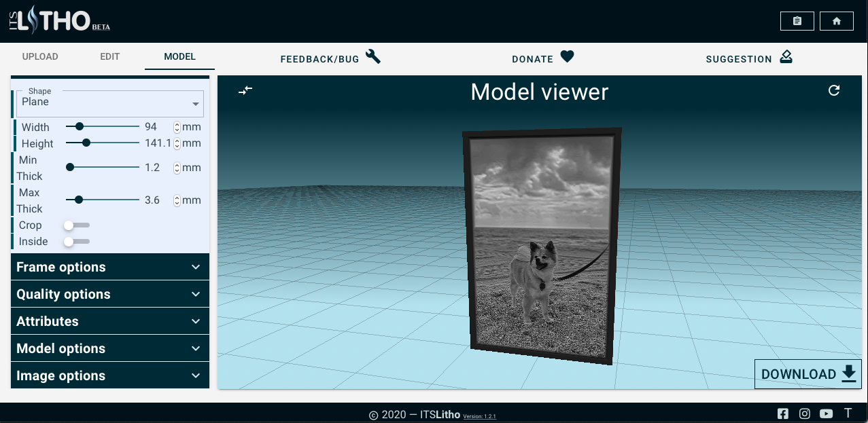Collapse the model viewer with arrows icon

pyautogui.click(x=245, y=90)
